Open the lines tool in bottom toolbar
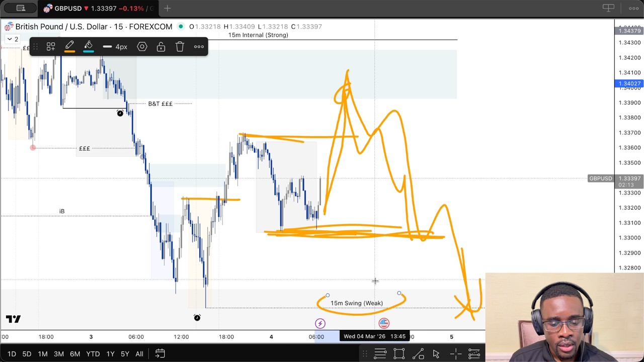 click(x=380, y=354)
